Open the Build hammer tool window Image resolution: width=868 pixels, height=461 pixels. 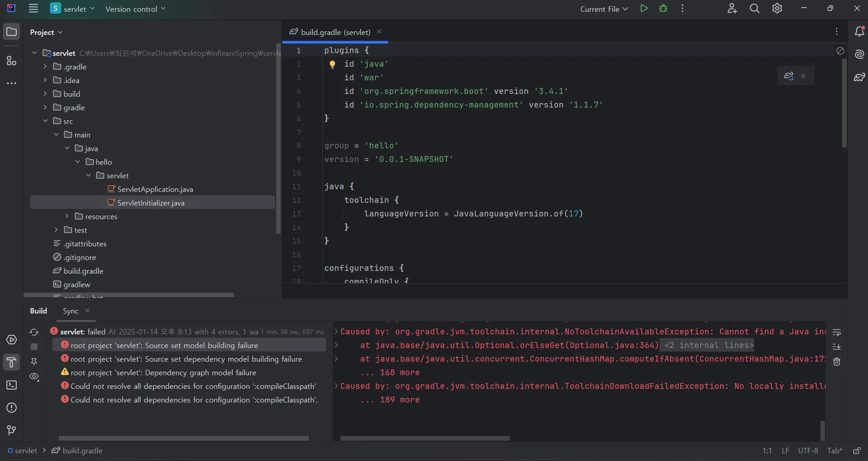point(11,362)
